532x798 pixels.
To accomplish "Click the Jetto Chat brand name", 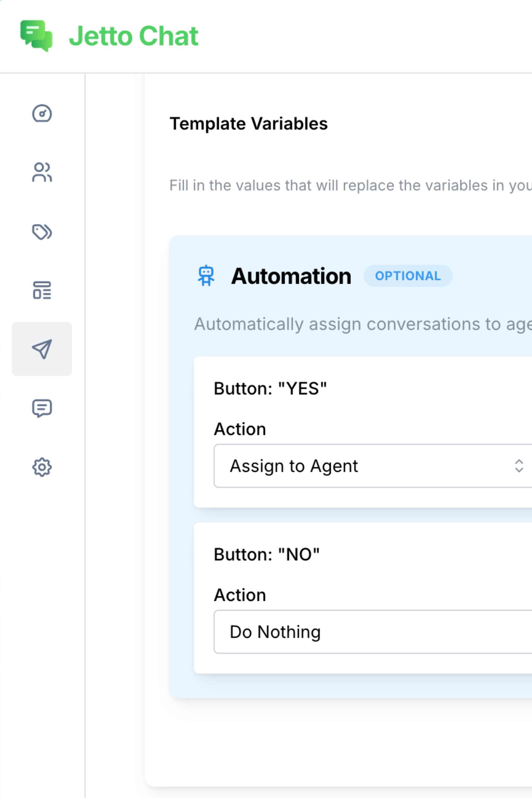I will 134,36.
